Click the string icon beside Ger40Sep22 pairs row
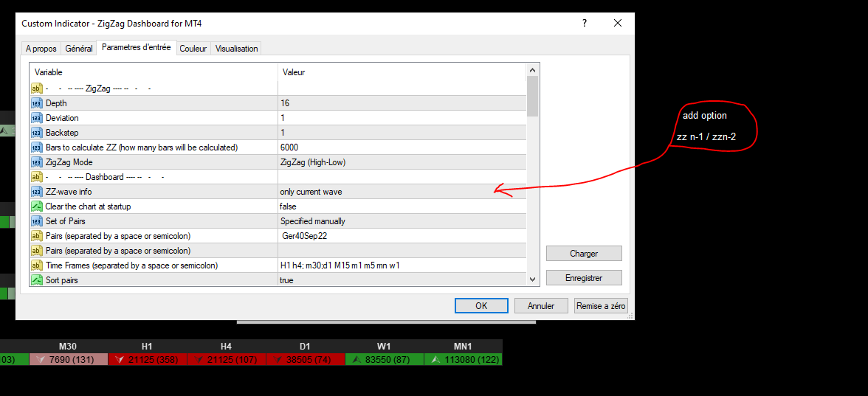 (x=37, y=236)
